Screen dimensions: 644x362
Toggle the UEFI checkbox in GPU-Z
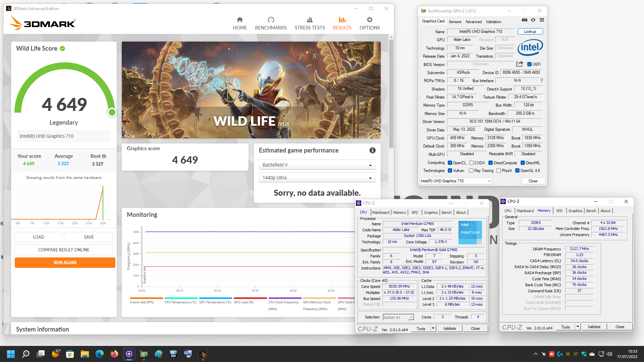pos(529,64)
